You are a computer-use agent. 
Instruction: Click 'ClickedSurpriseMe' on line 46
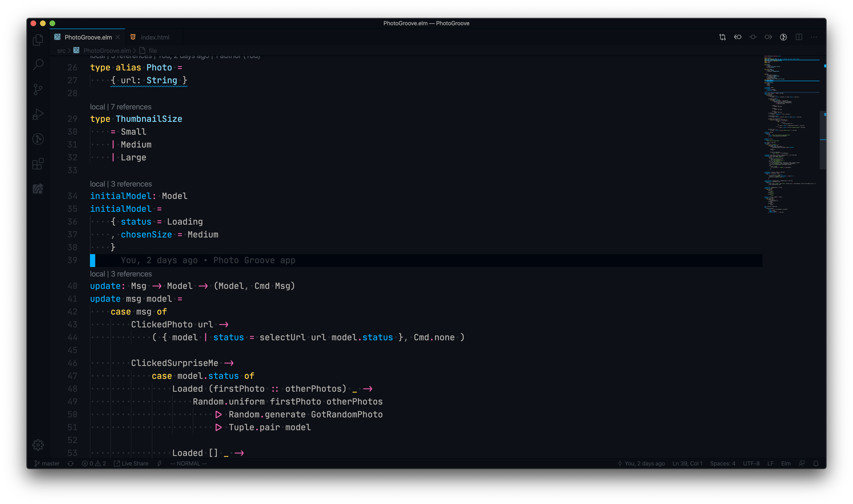click(x=174, y=363)
